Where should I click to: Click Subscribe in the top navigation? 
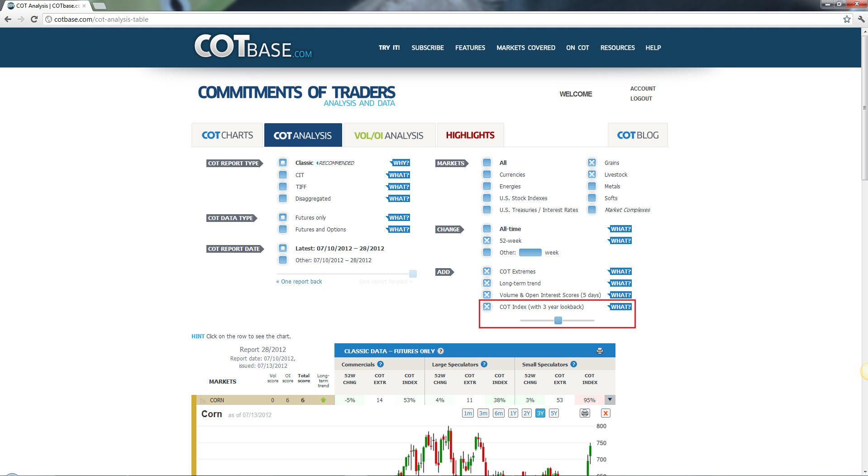tap(428, 48)
